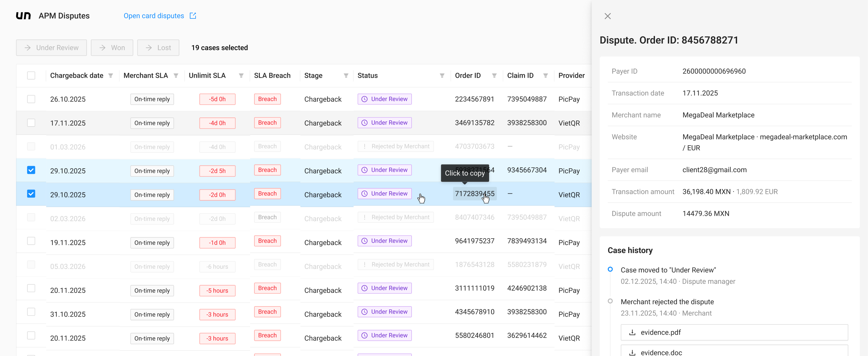Check the row dated 31.10.2025
The width and height of the screenshot is (868, 356).
(31, 311)
